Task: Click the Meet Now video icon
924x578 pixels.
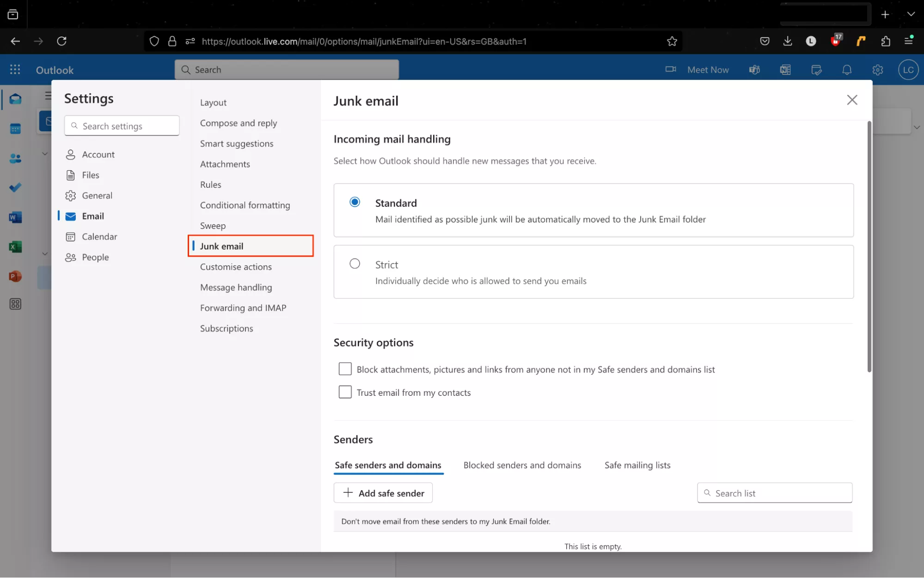Action: 670,69
